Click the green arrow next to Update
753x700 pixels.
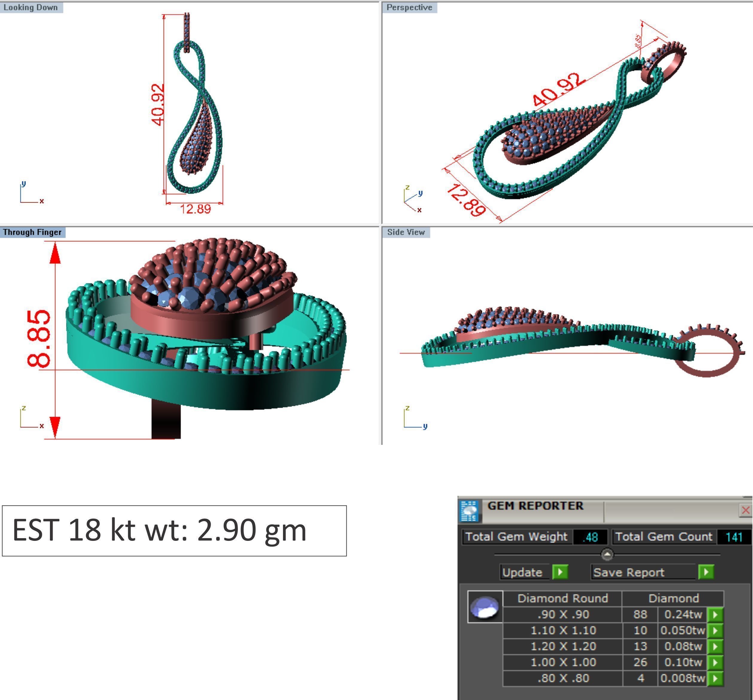560,572
